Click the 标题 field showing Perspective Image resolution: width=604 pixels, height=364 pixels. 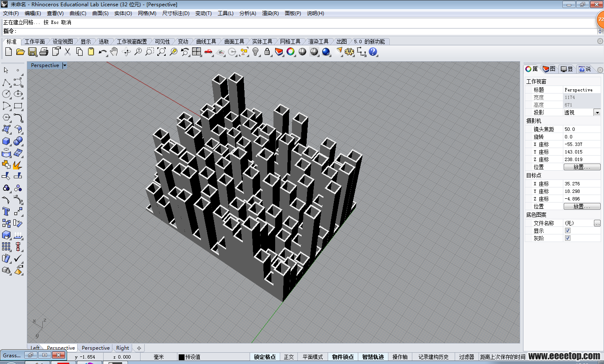582,90
